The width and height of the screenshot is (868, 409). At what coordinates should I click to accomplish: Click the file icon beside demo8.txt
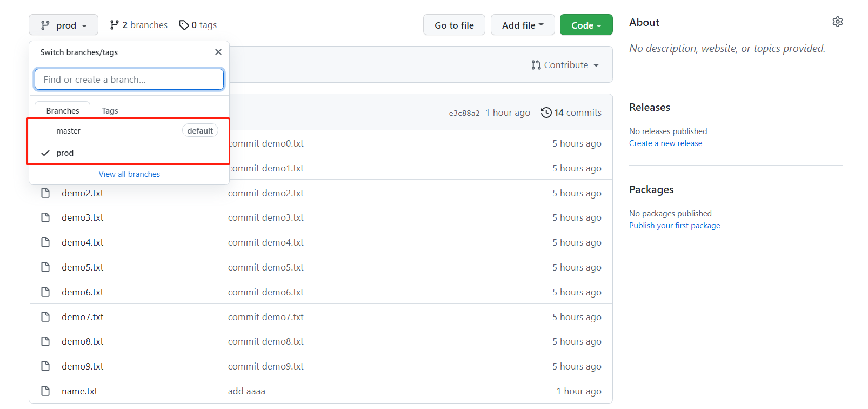coord(45,341)
